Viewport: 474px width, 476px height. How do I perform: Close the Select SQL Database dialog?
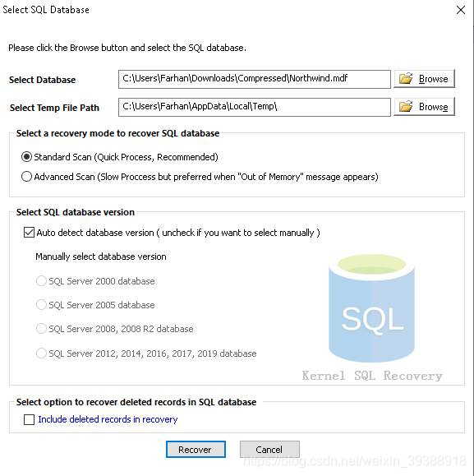point(461,10)
